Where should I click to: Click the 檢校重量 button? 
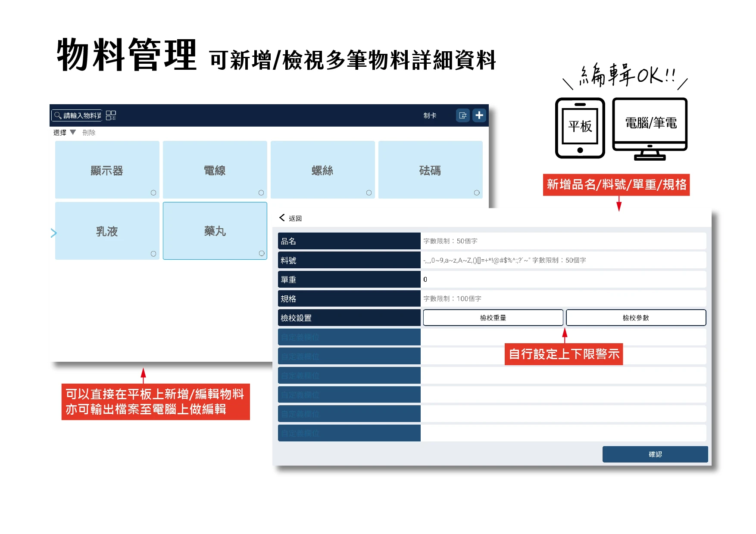(493, 318)
